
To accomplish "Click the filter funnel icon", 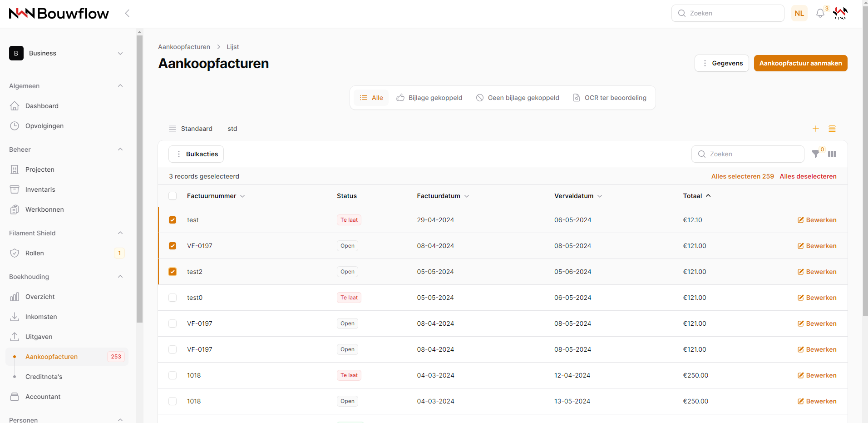I will click(x=816, y=154).
